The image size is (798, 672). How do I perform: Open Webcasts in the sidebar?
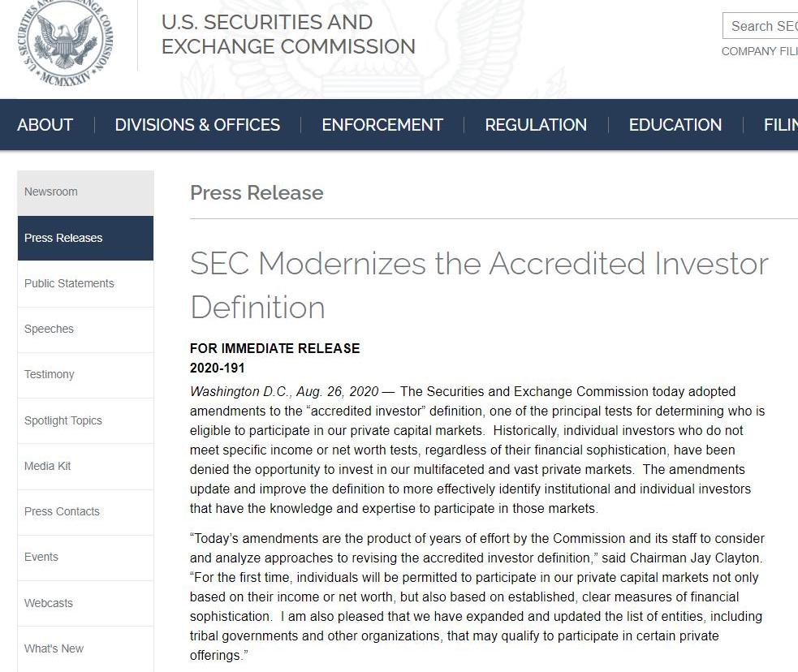pos(49,603)
